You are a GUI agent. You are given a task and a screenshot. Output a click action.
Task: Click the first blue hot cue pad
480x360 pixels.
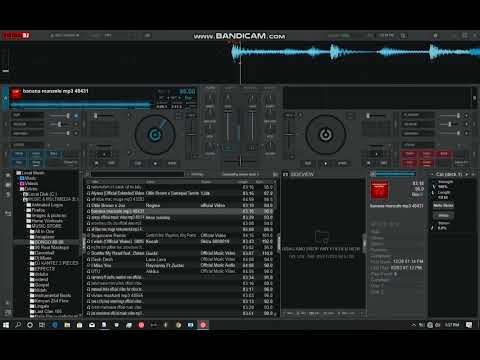point(19,154)
